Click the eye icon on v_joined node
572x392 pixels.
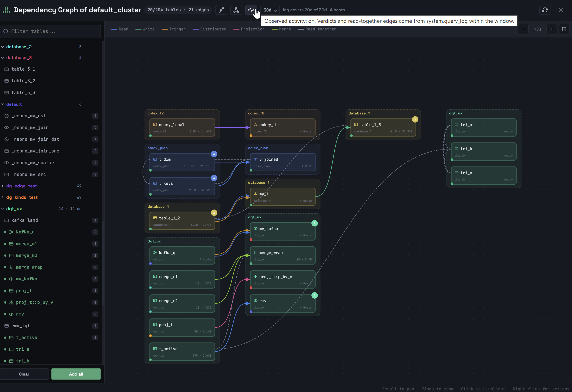[x=255, y=159]
